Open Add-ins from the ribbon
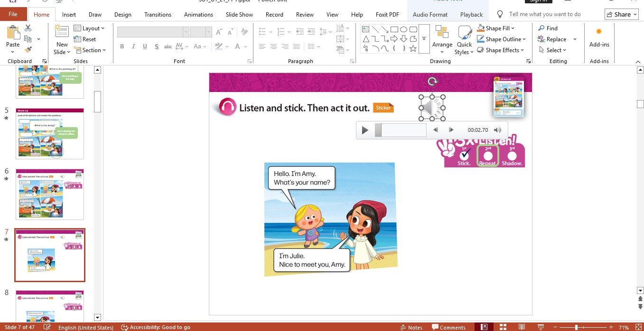Screen dimensions: 644x331 pyautogui.click(x=599, y=38)
